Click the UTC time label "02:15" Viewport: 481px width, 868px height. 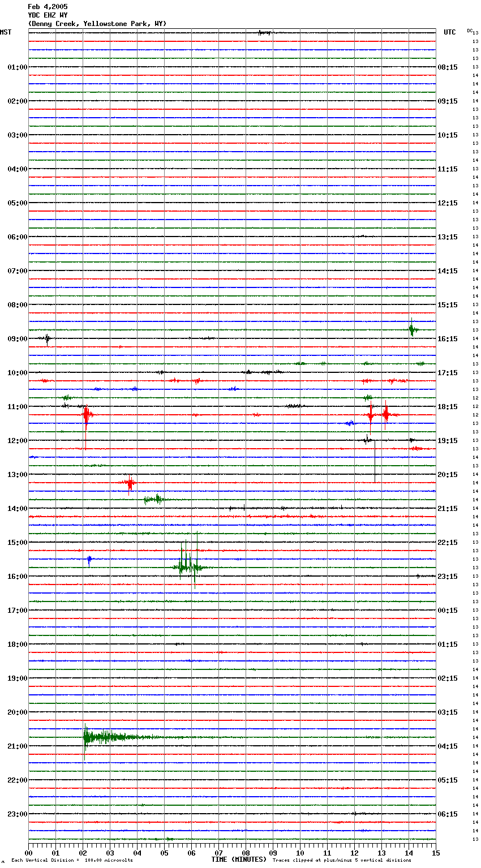click(x=448, y=678)
